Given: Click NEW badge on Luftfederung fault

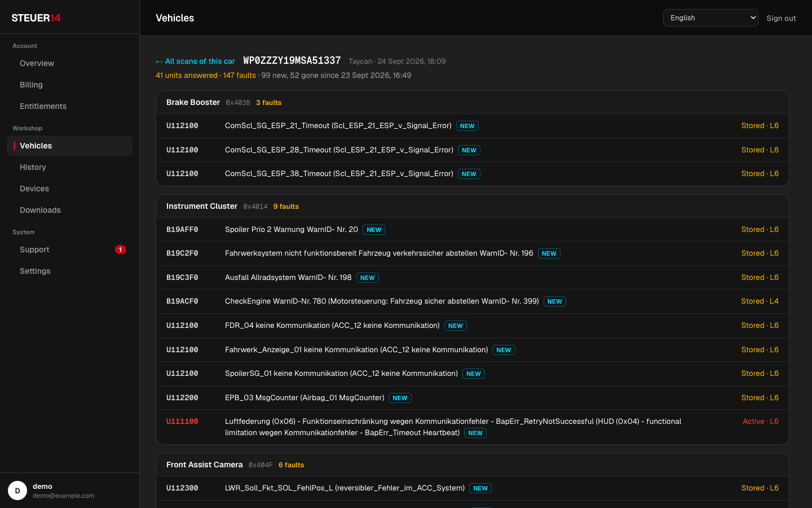Looking at the screenshot, I should (475, 433).
